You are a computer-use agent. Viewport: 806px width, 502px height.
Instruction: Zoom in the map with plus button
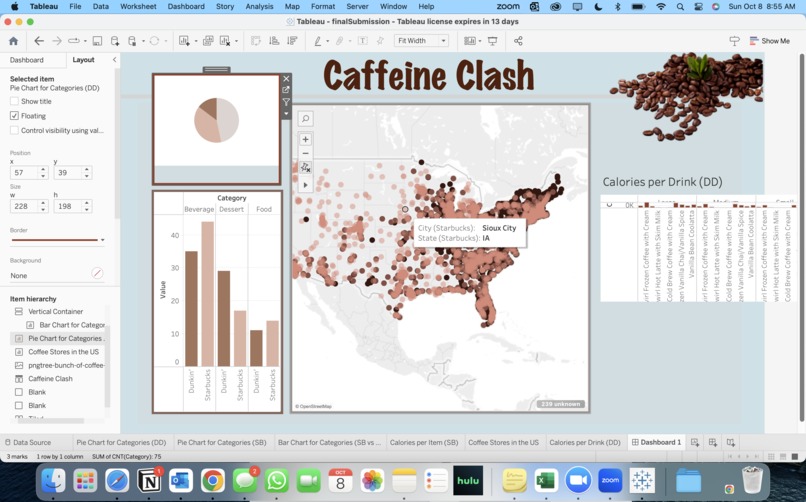point(305,139)
